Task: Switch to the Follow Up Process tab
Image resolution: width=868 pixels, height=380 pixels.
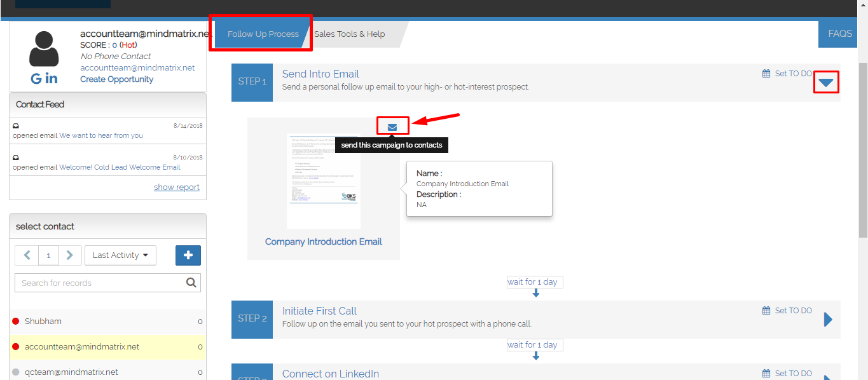Action: (263, 34)
